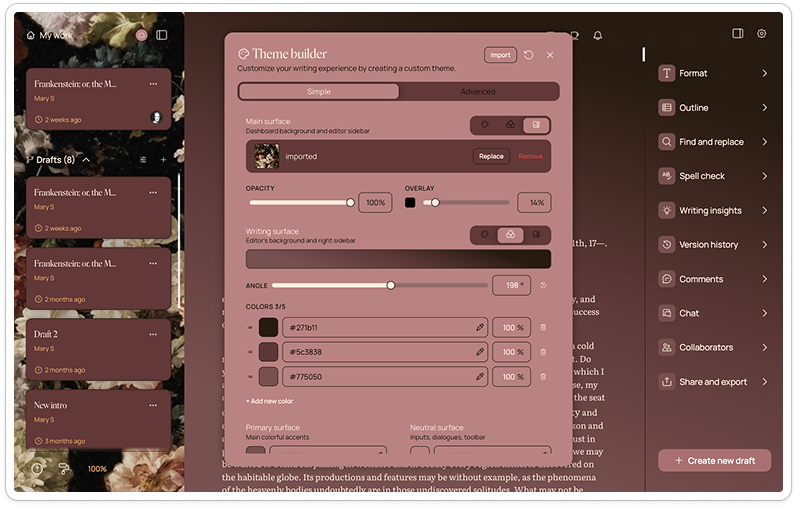
Task: Expand the Chat chevron
Action: 764,314
